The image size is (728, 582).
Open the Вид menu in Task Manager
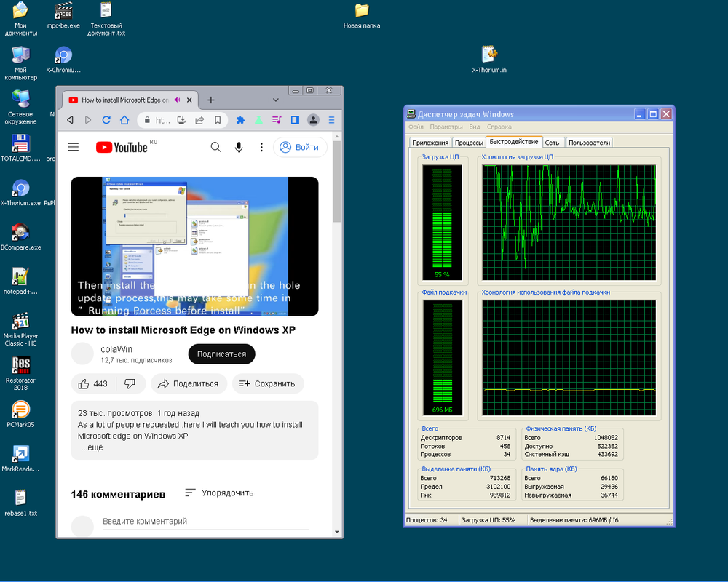tap(475, 127)
